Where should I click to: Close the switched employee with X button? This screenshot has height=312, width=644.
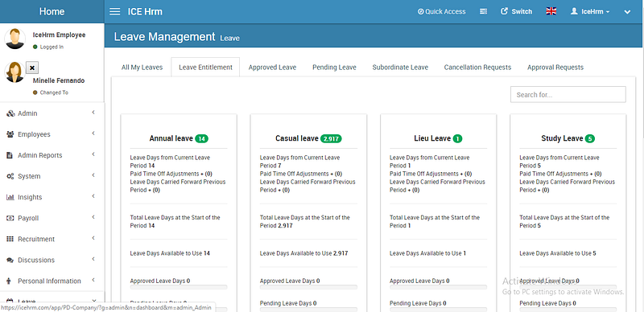pos(32,68)
